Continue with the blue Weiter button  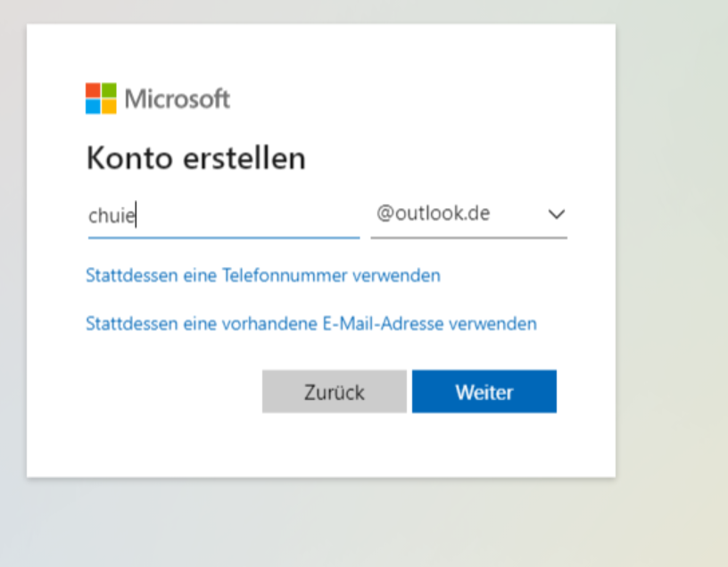pos(484,391)
